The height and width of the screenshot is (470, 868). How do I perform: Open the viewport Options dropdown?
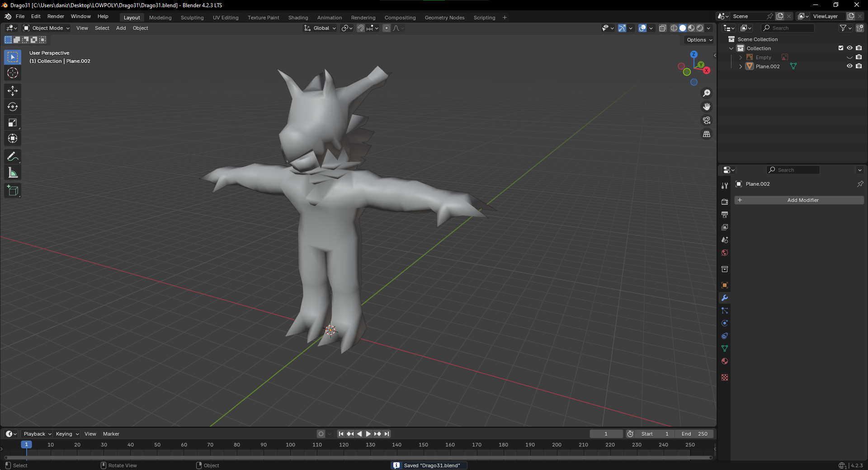(x=699, y=40)
